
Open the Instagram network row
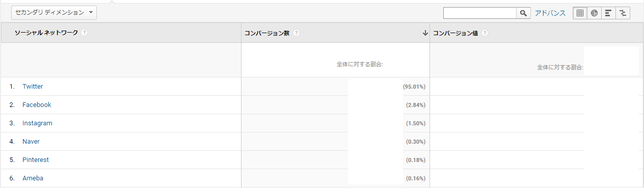37,123
